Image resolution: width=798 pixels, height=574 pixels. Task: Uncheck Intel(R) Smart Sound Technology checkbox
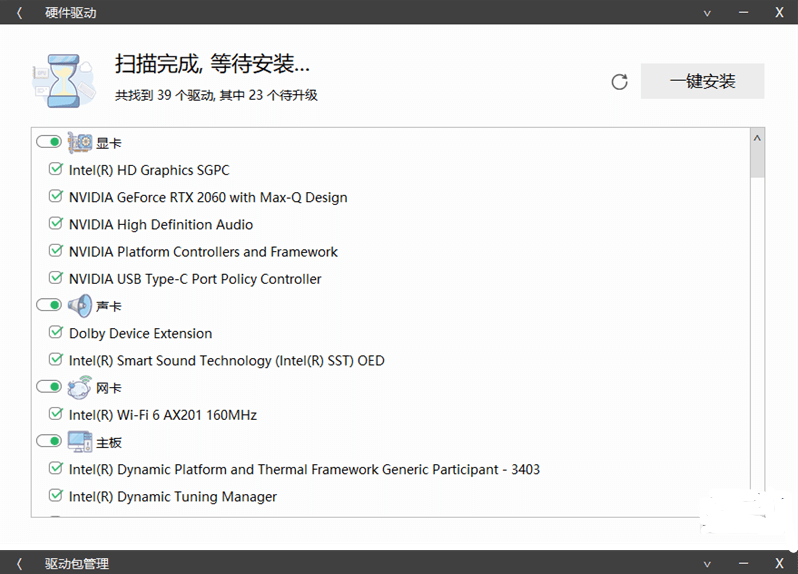tap(55, 360)
